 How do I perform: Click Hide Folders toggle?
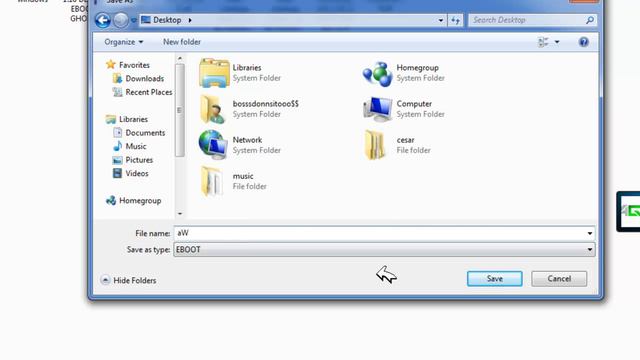(129, 280)
